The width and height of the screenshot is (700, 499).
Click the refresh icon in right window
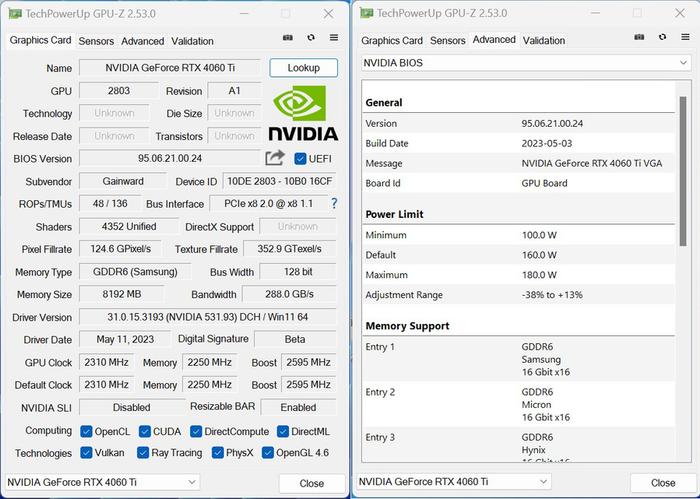coord(662,37)
